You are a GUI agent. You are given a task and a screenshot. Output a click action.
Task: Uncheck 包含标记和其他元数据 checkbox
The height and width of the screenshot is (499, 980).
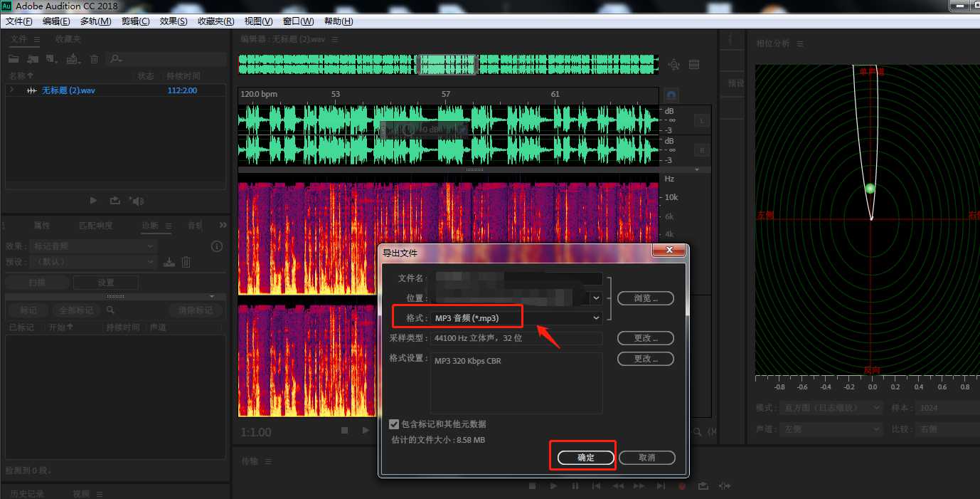click(394, 424)
